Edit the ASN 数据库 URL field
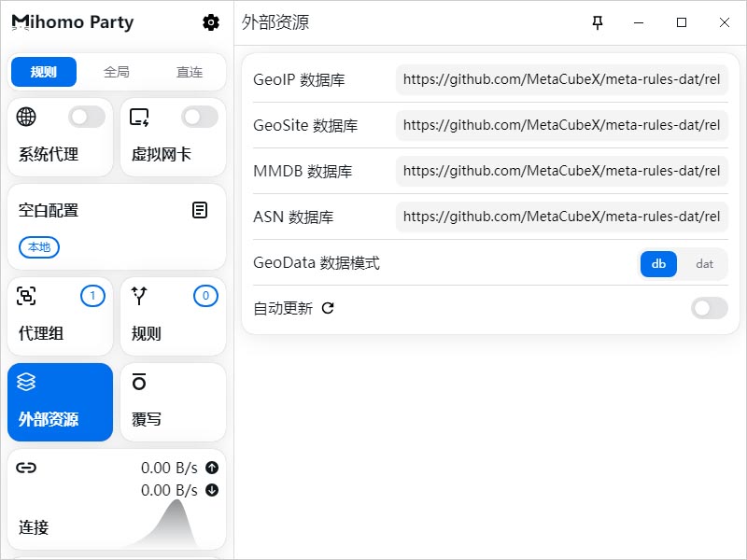Screen dimensions: 747x560 [x=562, y=217]
